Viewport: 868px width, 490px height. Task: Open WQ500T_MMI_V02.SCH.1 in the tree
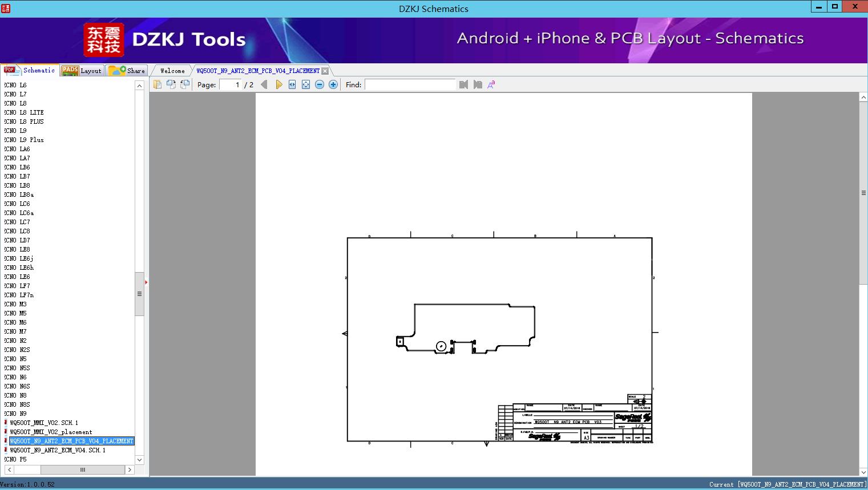[x=44, y=423]
